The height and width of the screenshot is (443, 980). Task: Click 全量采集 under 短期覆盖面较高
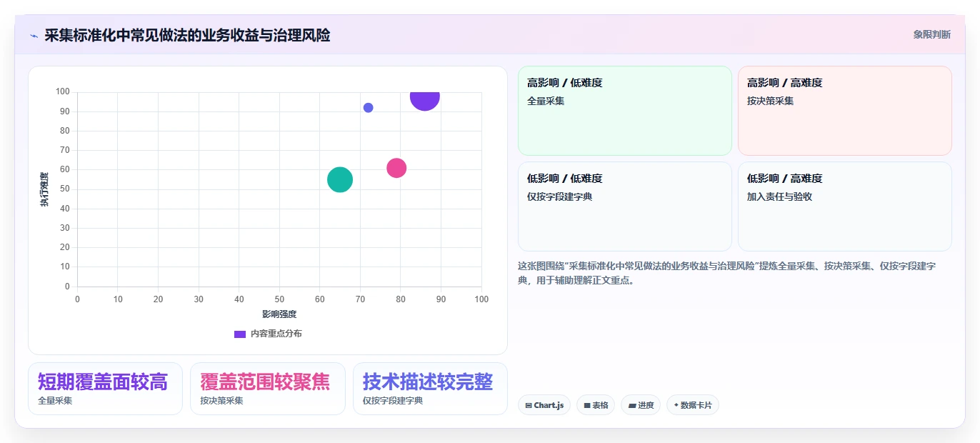pos(55,401)
